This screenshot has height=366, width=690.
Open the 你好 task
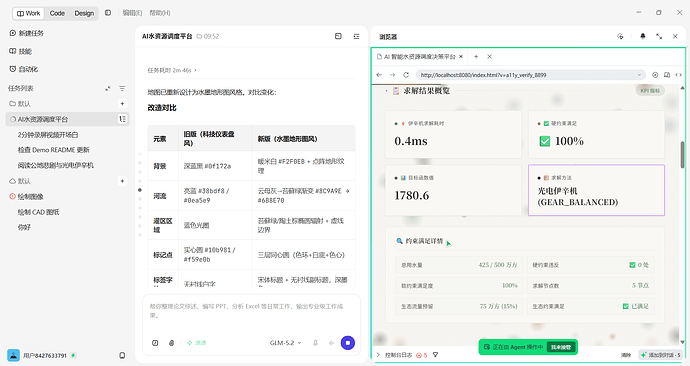point(24,227)
